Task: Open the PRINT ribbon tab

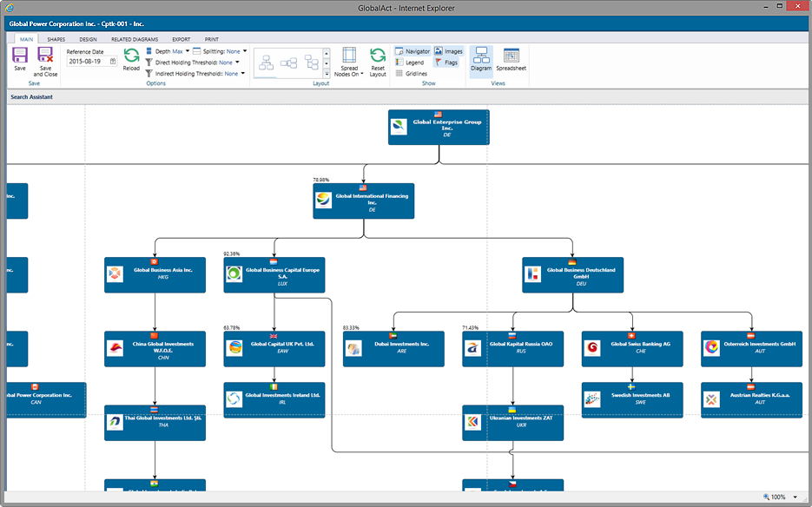Action: pos(211,39)
